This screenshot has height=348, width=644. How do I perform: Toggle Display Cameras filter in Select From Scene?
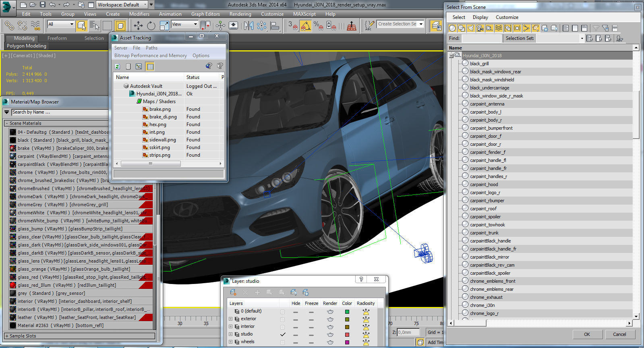click(480, 28)
